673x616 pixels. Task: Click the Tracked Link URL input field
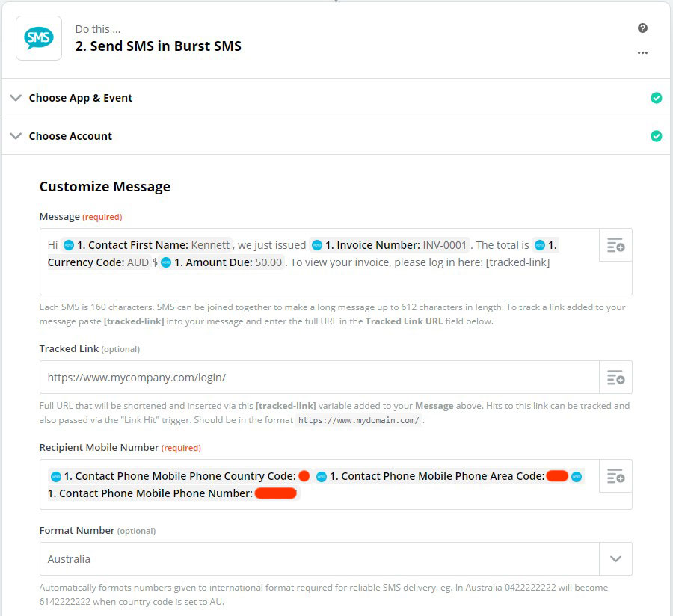click(319, 377)
